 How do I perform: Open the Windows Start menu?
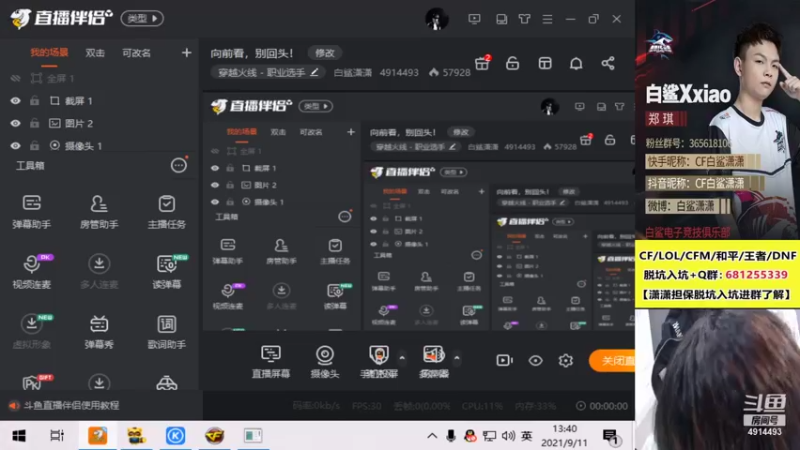point(19,436)
